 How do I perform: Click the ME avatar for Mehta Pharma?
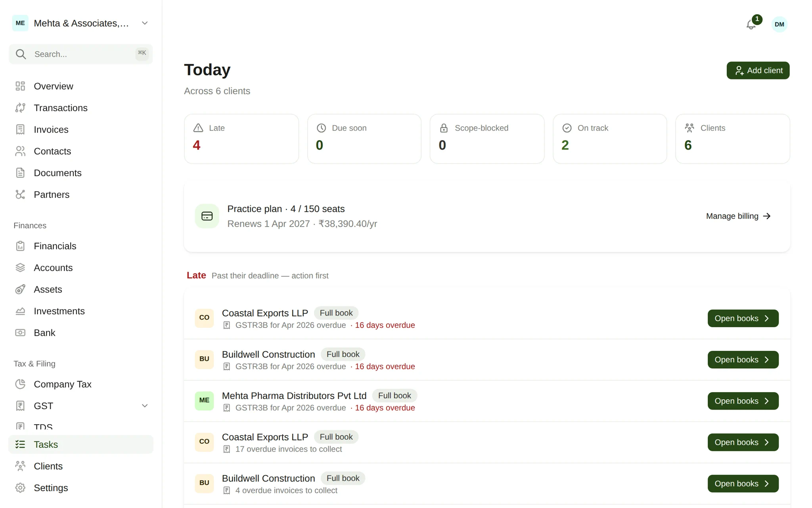[204, 400]
